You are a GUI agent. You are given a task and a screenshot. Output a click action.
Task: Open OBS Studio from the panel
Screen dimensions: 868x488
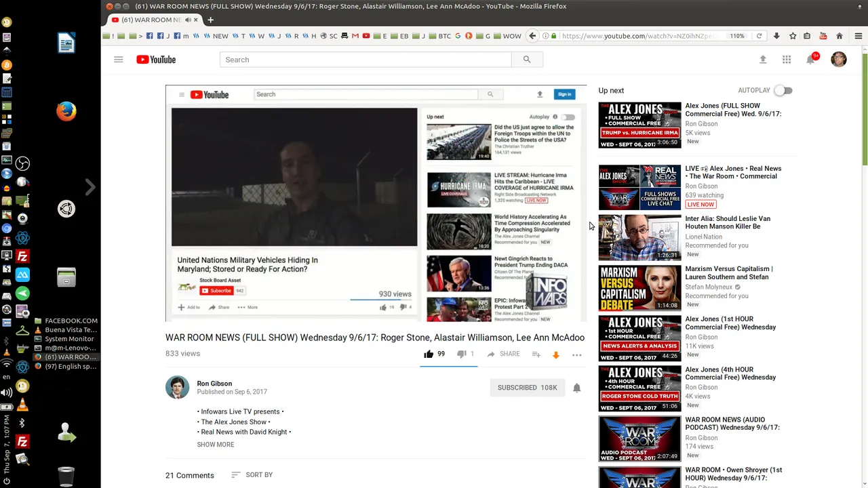[x=22, y=163]
